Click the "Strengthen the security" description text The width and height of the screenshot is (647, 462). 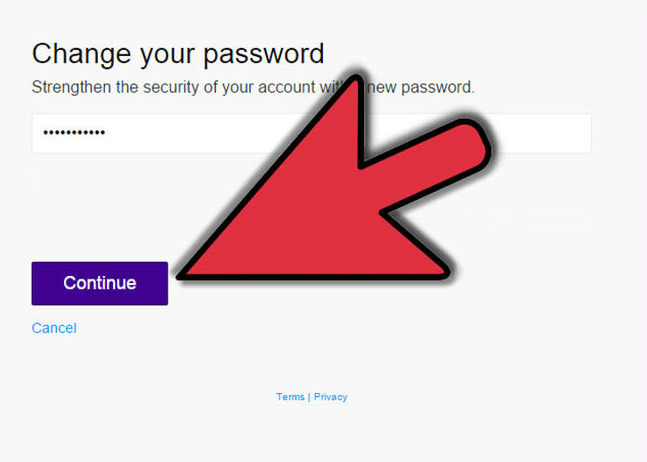click(180, 87)
